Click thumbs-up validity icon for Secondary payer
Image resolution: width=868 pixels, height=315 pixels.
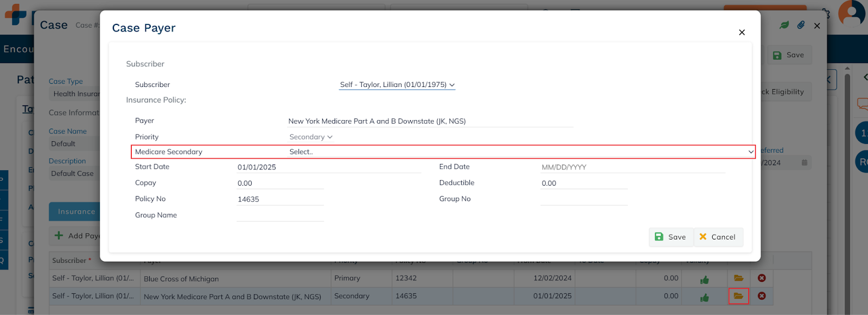click(704, 298)
